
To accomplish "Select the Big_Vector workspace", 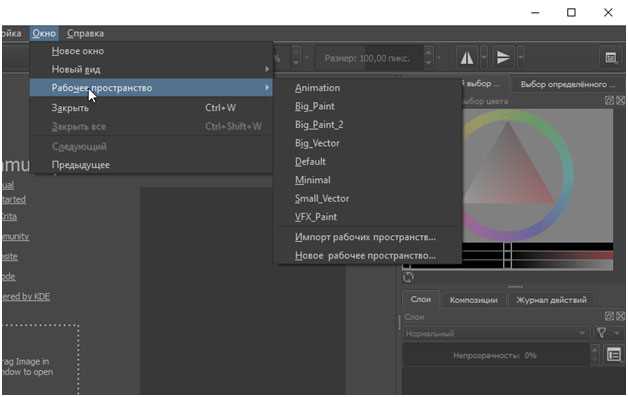I will point(368,143).
